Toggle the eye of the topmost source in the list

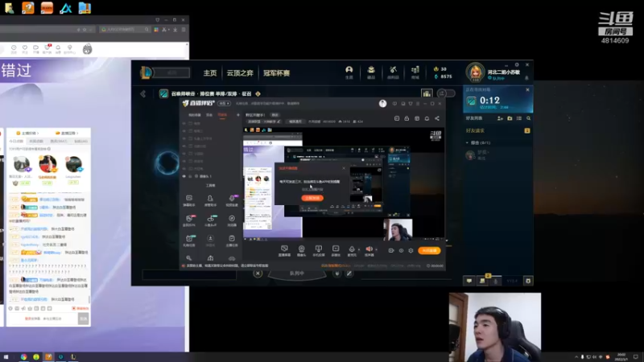click(184, 123)
